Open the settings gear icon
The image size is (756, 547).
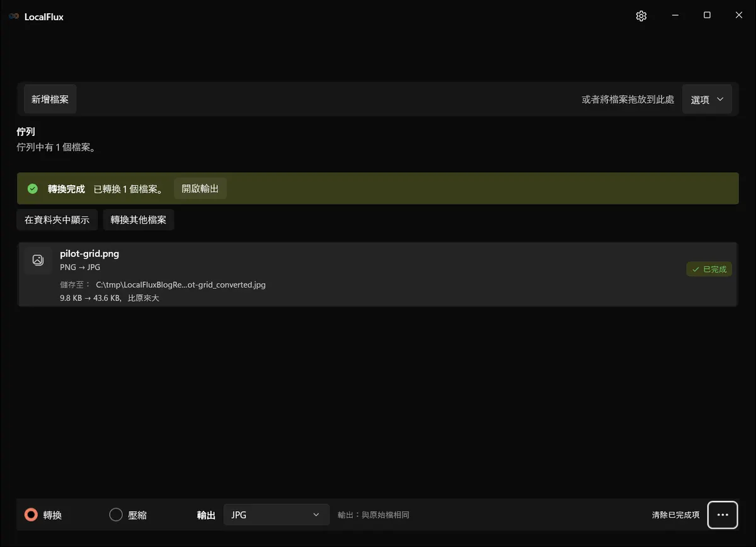pos(641,16)
